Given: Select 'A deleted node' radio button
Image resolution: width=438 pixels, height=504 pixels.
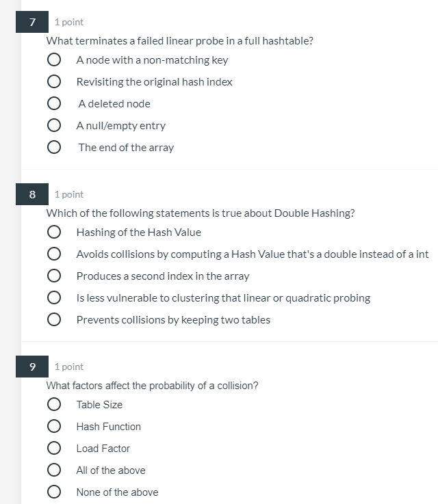Looking at the screenshot, I should [x=53, y=103].
